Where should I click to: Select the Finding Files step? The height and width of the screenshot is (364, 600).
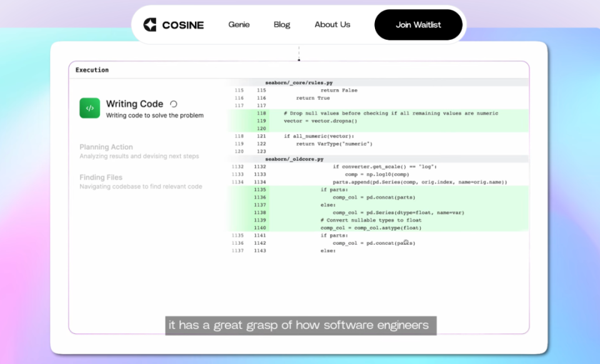101,177
